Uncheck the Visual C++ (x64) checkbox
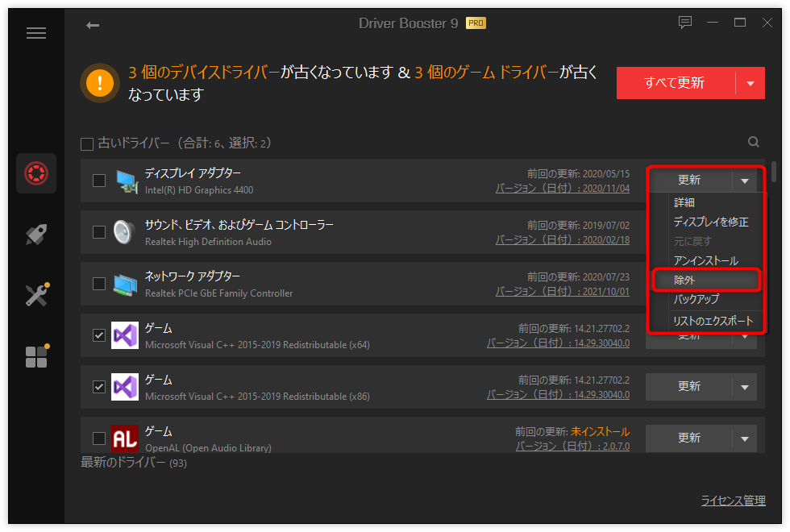 [99, 335]
